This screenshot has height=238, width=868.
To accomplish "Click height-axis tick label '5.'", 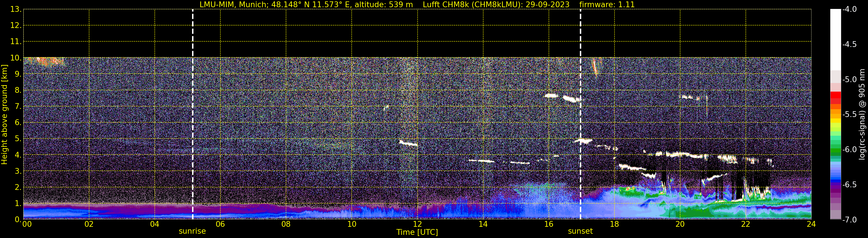I will 18,139.
